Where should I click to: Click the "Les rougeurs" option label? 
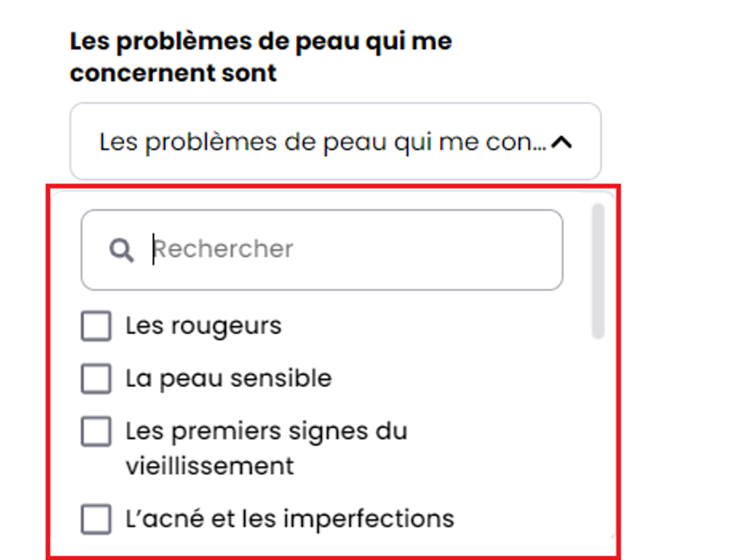203,326
